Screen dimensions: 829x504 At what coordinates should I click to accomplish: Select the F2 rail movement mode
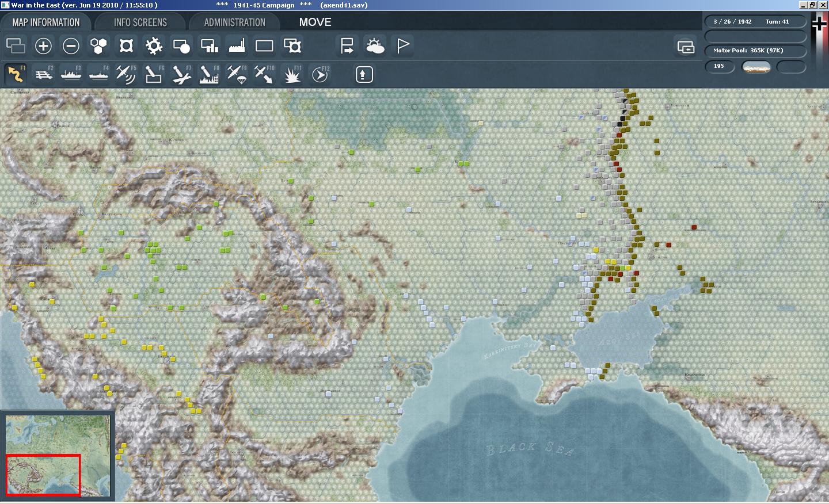43,74
